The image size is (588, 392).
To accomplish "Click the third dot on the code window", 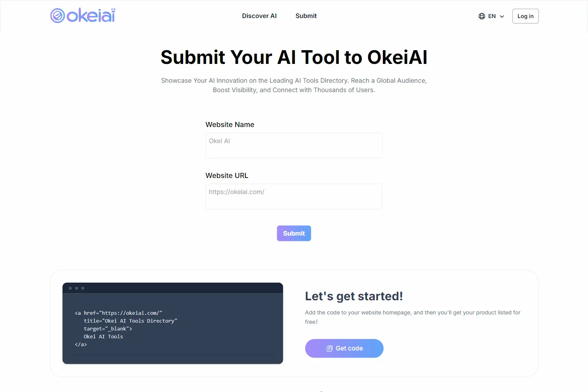I will 83,288.
